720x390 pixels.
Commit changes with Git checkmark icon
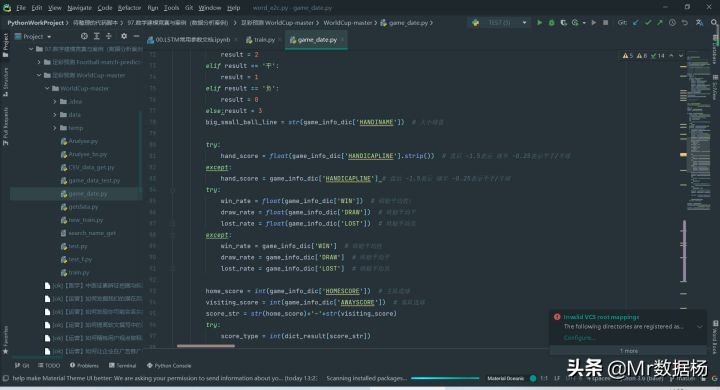648,23
